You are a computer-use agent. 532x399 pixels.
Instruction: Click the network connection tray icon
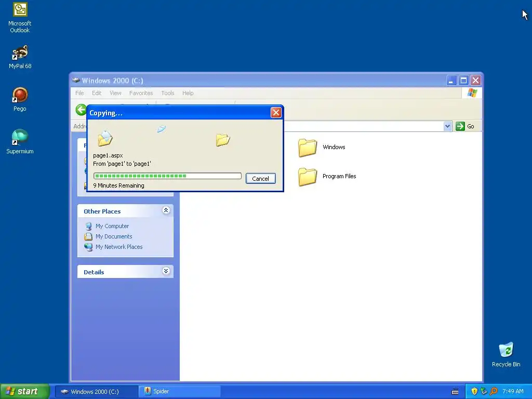pyautogui.click(x=484, y=392)
